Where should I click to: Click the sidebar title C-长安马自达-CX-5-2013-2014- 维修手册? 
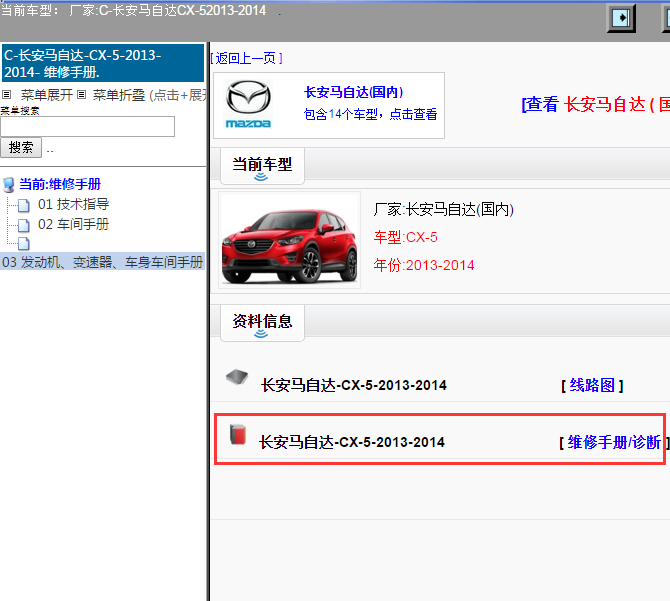103,63
